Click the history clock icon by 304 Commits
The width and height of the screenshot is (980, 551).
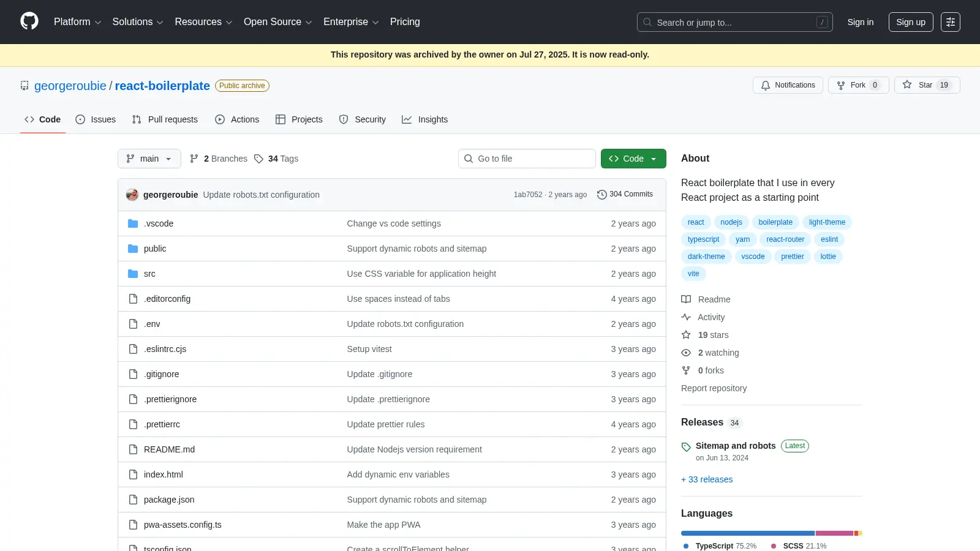[602, 195]
